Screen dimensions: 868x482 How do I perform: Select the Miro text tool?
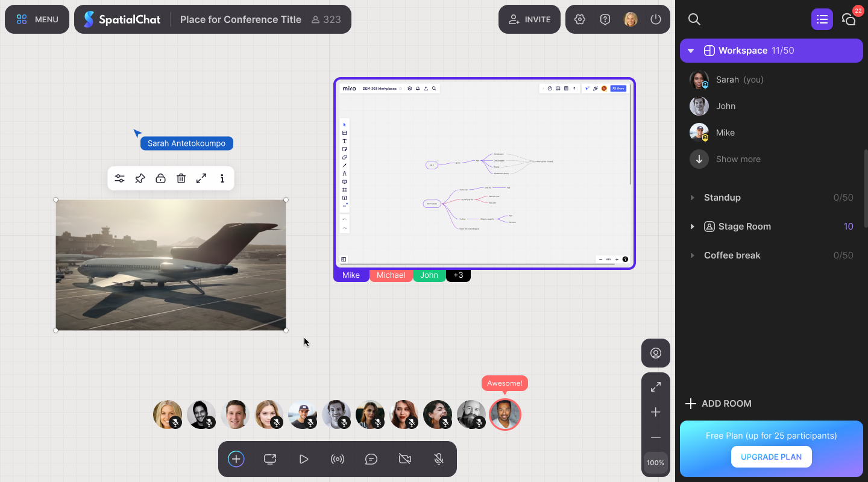tap(345, 141)
